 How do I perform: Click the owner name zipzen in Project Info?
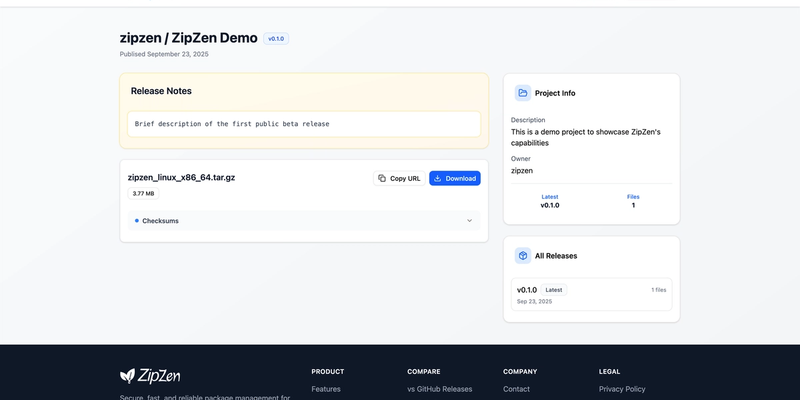click(521, 170)
